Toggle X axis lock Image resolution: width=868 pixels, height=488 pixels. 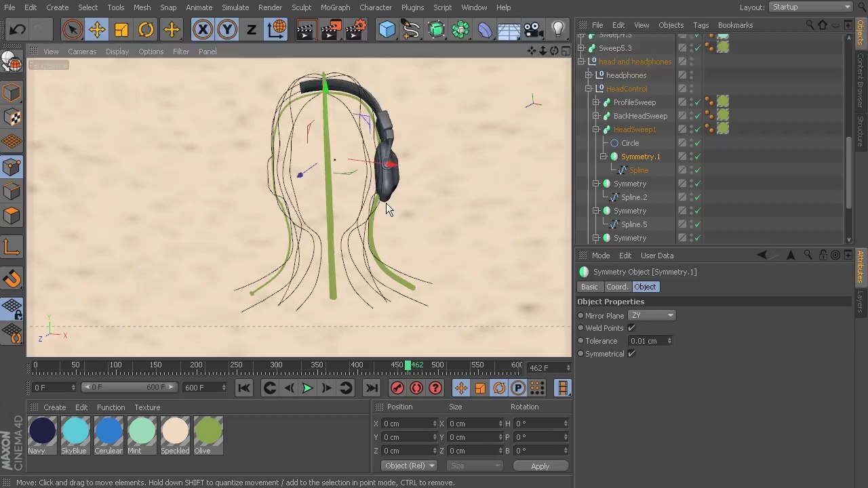tap(202, 30)
